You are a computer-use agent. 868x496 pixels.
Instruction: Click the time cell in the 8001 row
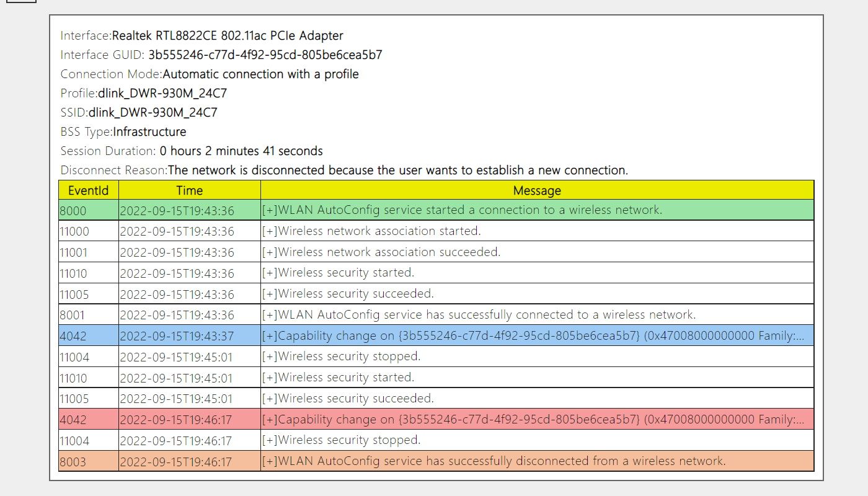click(x=190, y=315)
